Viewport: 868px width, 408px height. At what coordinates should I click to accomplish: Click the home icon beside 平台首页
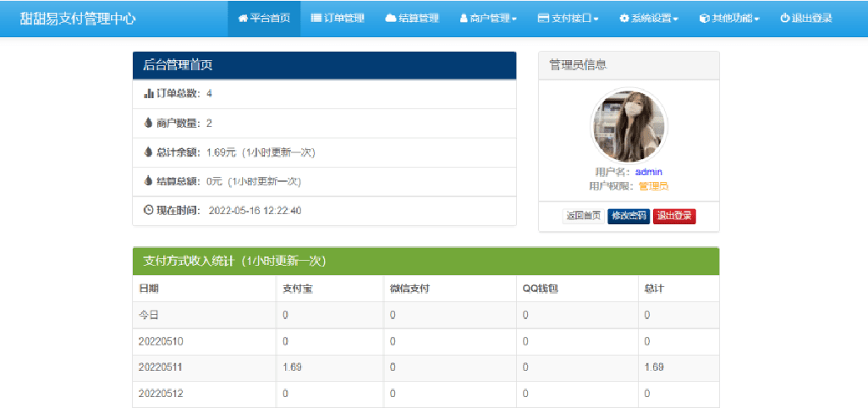coord(243,19)
